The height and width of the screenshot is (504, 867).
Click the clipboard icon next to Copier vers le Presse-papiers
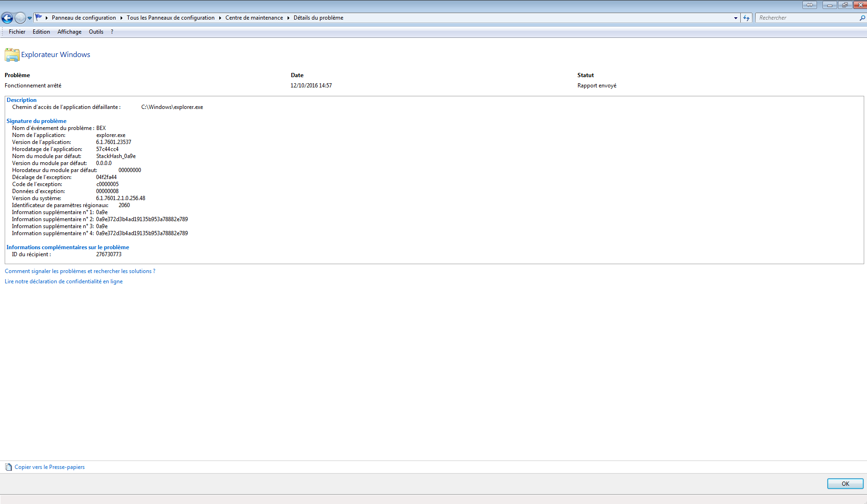7,467
